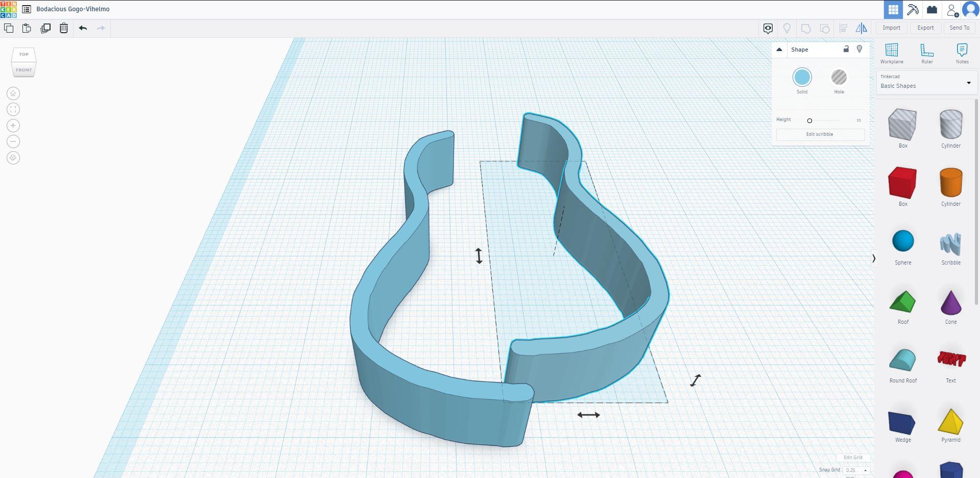Redo the last action
Screen dimensions: 980x478
coord(101,28)
